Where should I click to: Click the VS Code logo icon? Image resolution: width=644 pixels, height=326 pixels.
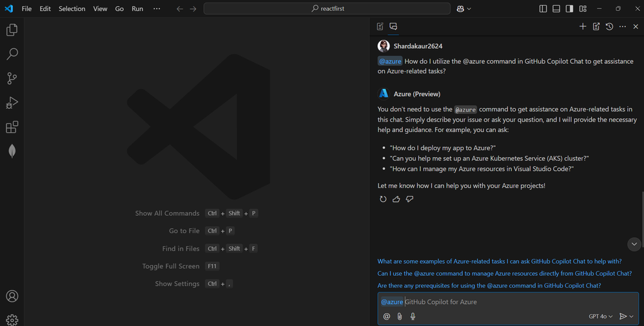pyautogui.click(x=8, y=8)
